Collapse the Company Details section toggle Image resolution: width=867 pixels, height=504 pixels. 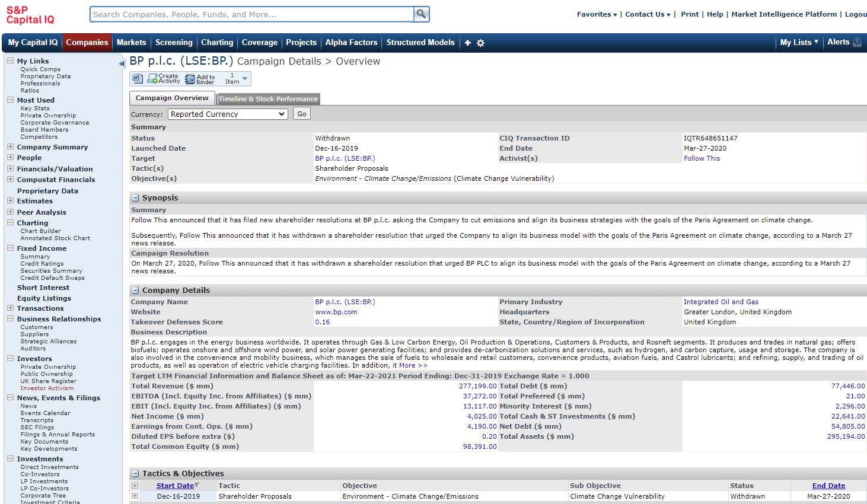point(135,291)
